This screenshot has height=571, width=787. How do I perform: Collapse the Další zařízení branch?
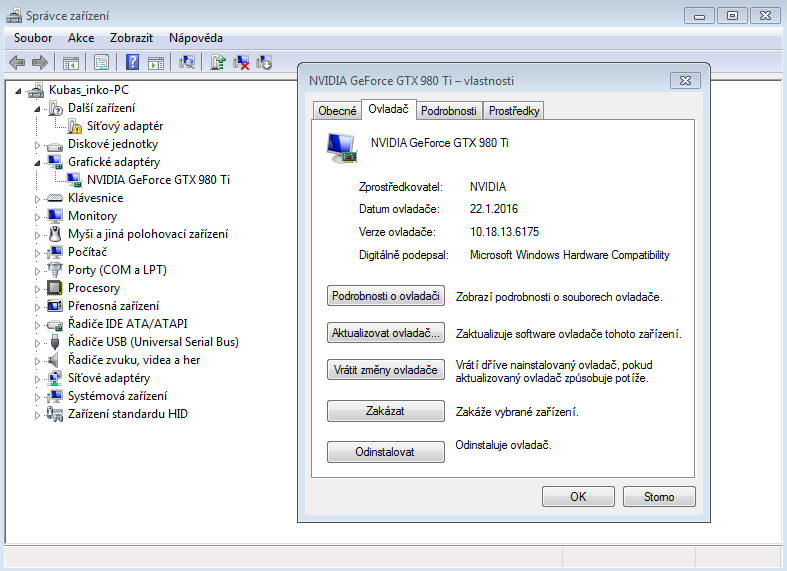point(37,109)
